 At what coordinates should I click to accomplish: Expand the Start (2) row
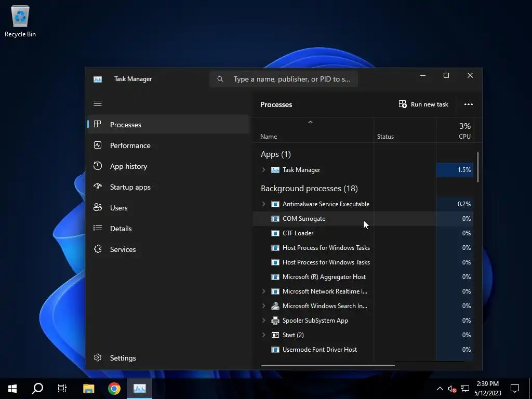pyautogui.click(x=263, y=335)
